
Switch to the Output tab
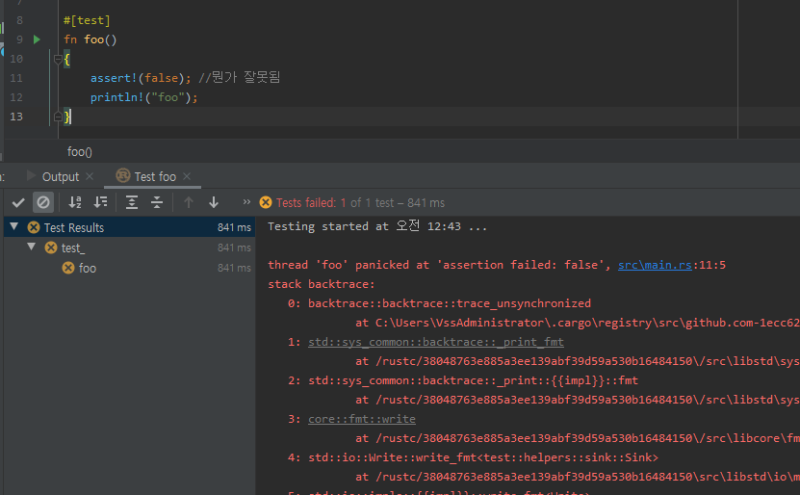tap(59, 177)
